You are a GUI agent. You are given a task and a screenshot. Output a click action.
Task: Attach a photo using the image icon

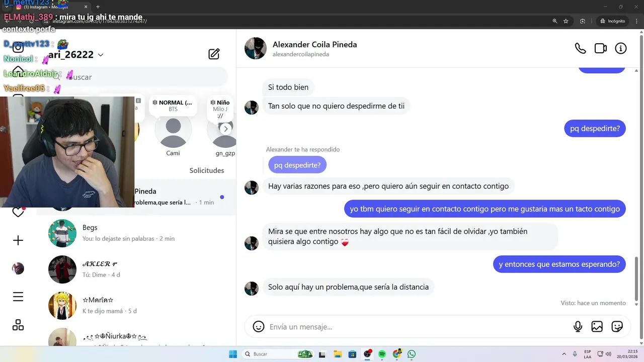597,326
